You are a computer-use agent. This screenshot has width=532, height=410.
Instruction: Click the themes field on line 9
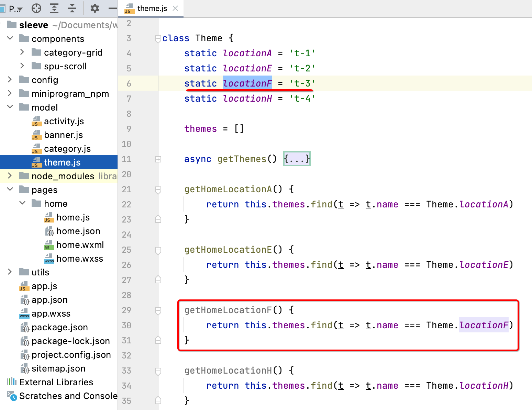[201, 129]
